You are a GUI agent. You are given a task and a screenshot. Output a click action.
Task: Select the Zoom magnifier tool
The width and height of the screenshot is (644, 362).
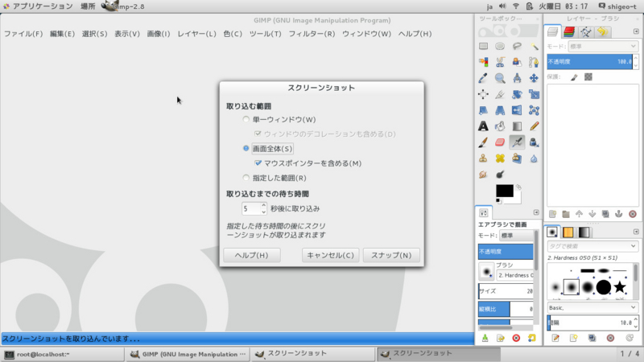tap(500, 78)
